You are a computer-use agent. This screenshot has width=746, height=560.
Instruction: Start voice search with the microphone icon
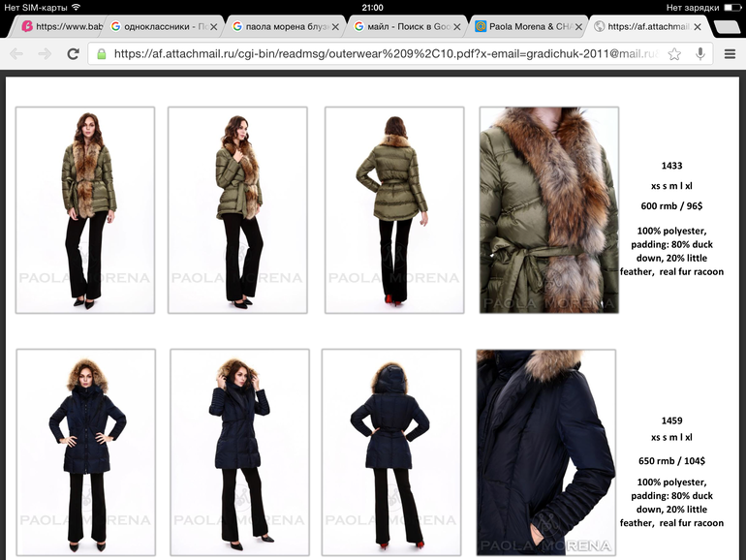point(699,54)
